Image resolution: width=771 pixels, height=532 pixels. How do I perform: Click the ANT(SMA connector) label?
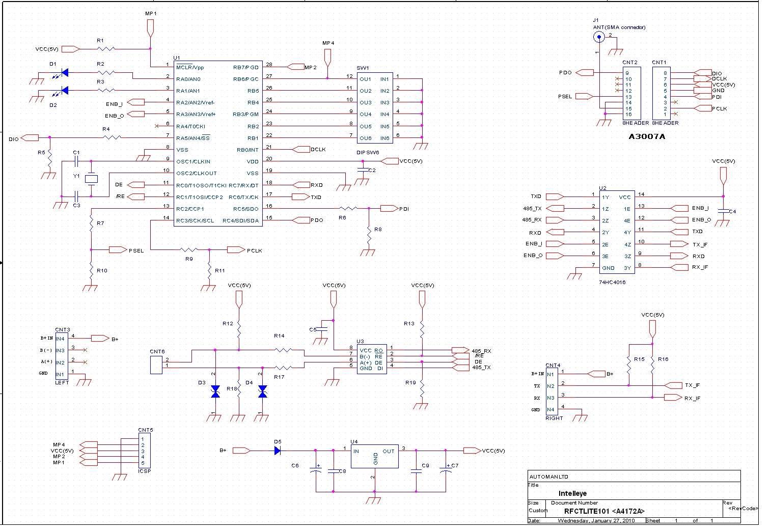(619, 27)
